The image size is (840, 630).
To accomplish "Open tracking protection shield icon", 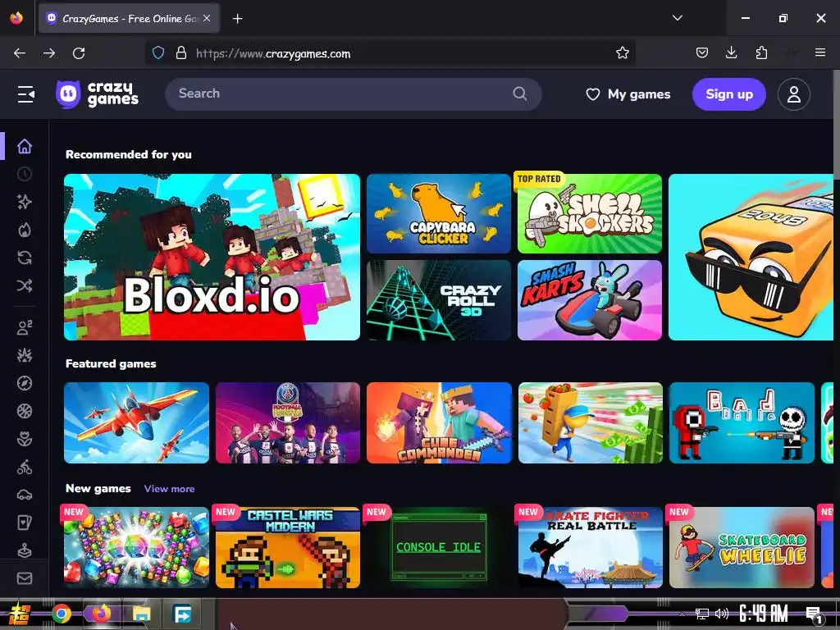I will [158, 53].
